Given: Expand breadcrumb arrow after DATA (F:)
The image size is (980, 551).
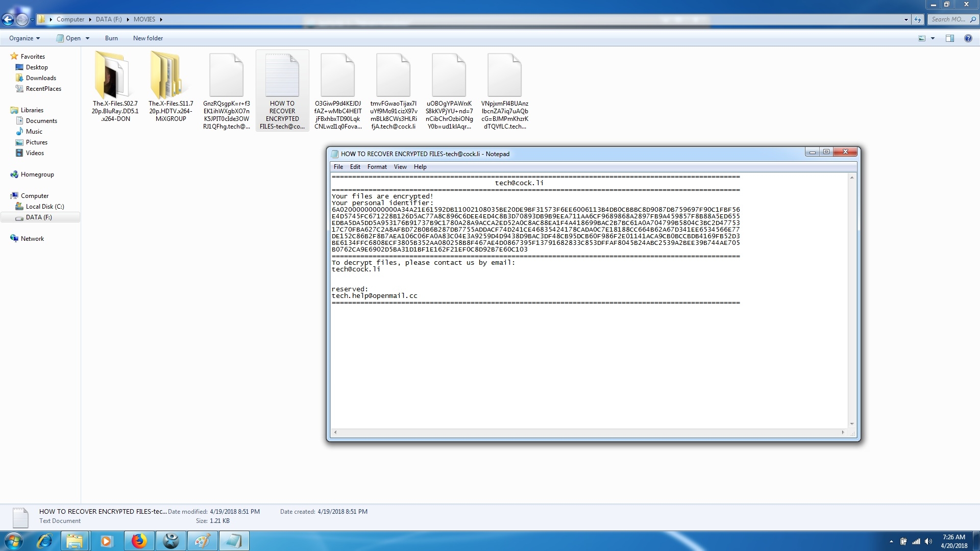Looking at the screenshot, I should 128,19.
